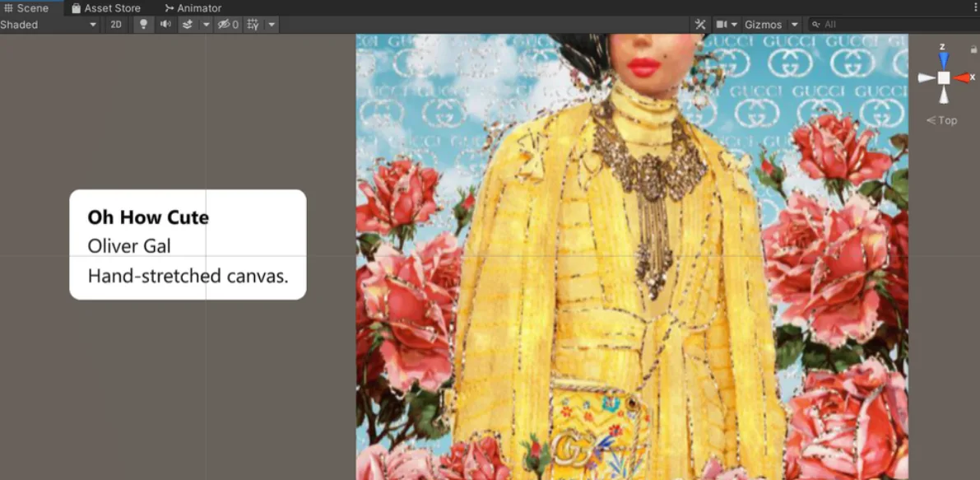Toggle hidden objects visibility eye icon

click(x=228, y=25)
